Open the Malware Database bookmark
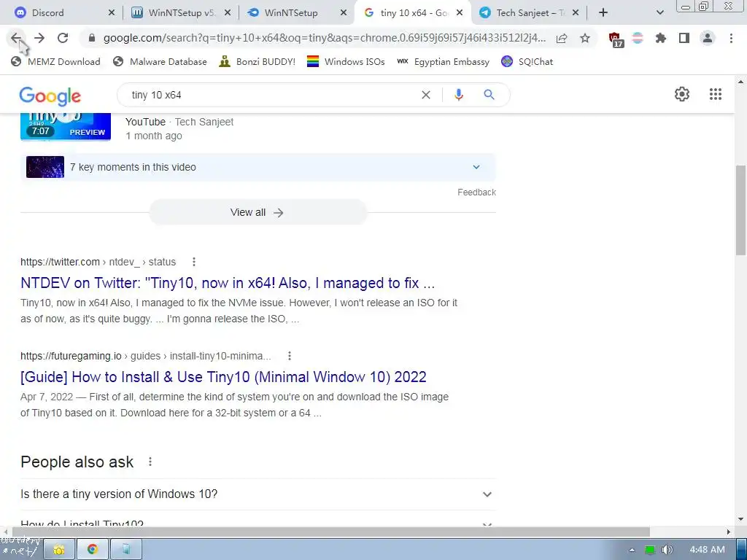 pyautogui.click(x=160, y=61)
